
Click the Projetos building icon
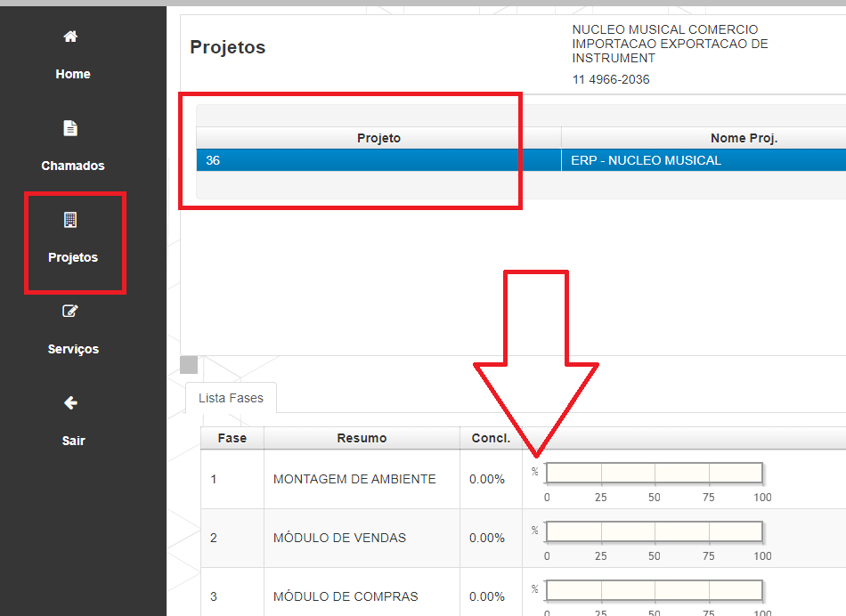[70, 220]
